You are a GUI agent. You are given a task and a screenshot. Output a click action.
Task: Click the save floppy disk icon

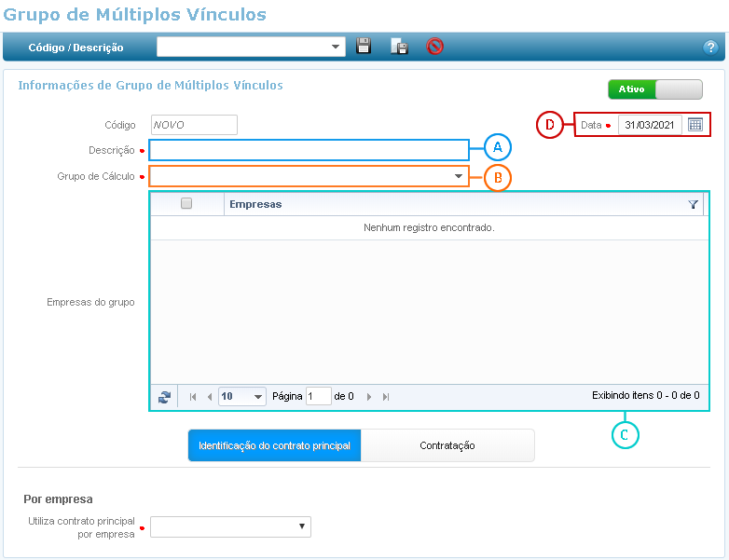[364, 47]
